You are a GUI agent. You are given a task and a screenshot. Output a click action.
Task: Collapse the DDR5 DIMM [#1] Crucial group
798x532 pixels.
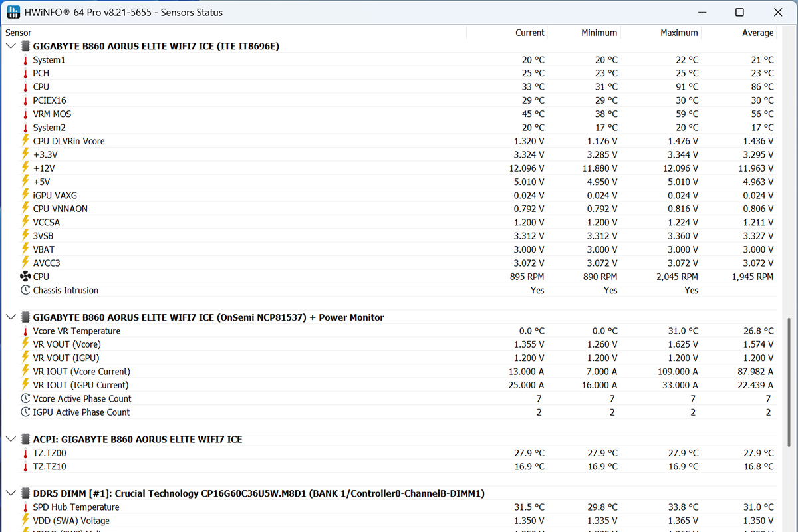(x=10, y=493)
